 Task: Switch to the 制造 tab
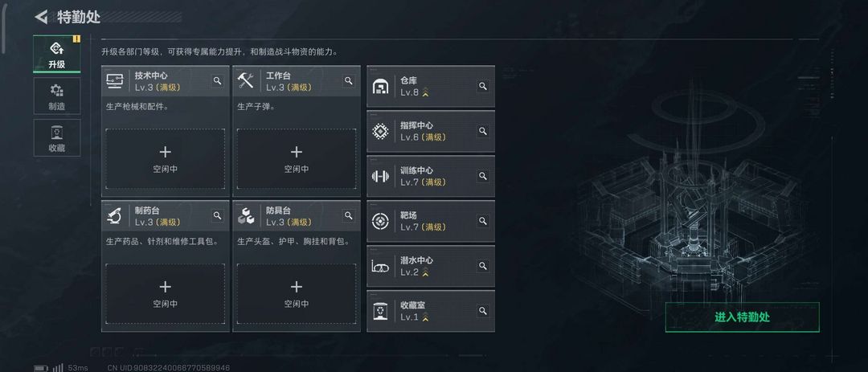56,96
